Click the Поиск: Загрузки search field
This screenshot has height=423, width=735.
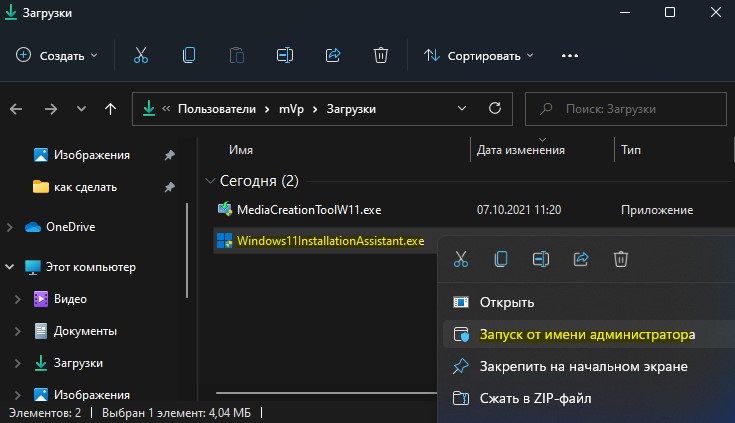pyautogui.click(x=626, y=109)
